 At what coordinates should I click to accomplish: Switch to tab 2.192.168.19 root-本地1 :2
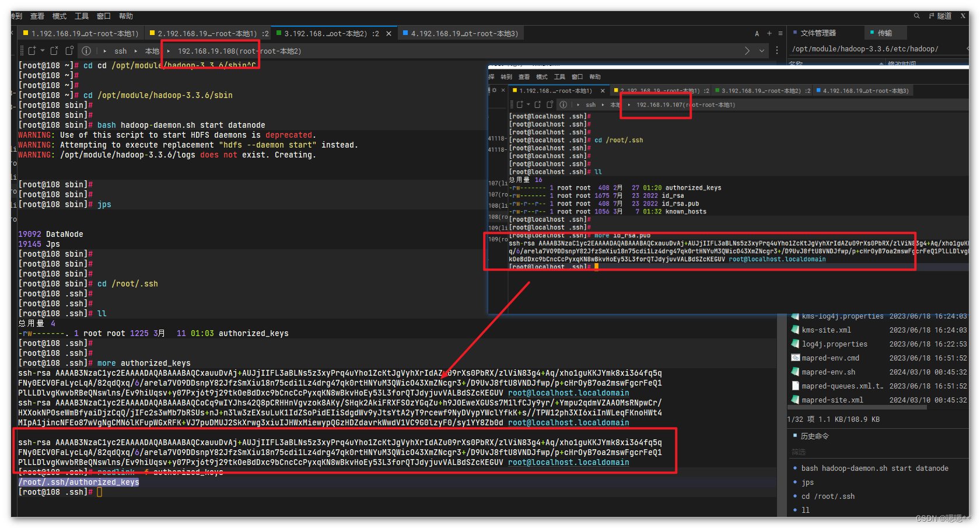(209, 34)
